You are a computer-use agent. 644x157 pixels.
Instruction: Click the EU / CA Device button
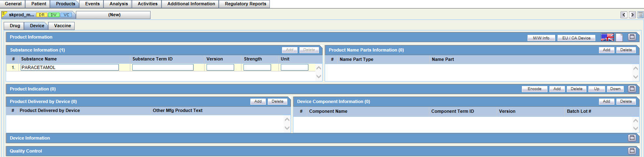pos(576,38)
